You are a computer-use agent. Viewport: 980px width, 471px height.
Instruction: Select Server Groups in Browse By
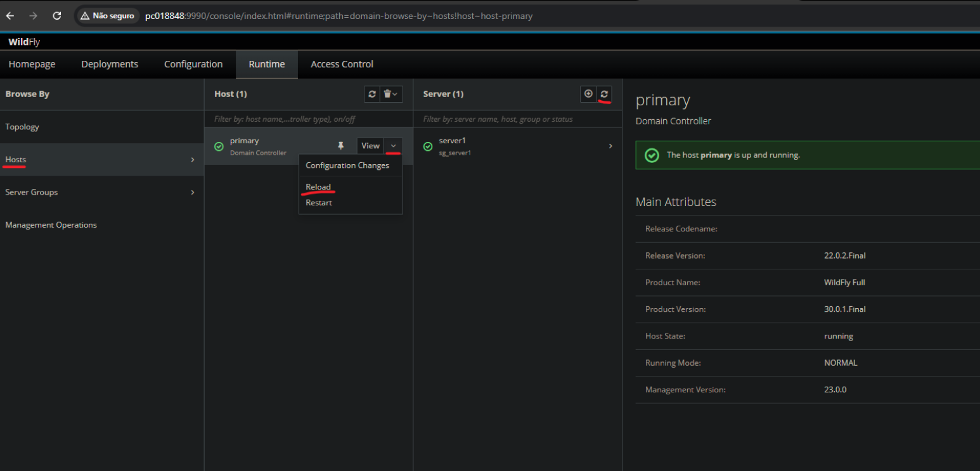[101, 192]
